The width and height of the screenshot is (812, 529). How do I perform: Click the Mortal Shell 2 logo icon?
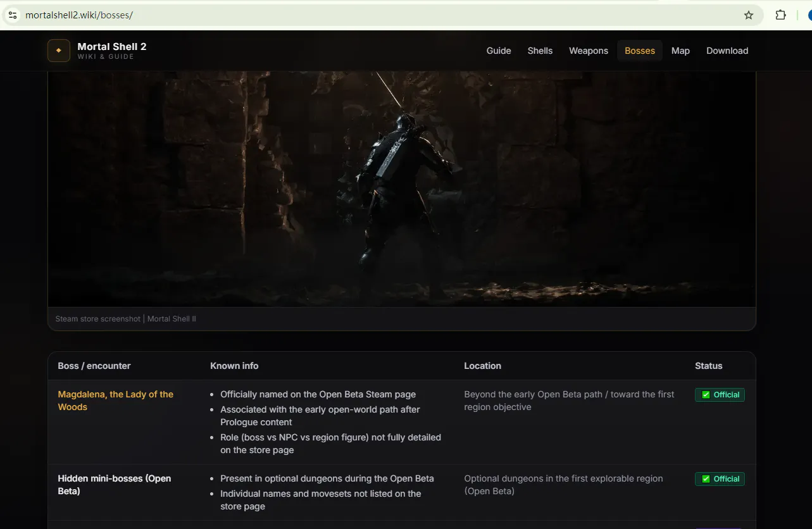click(x=59, y=51)
